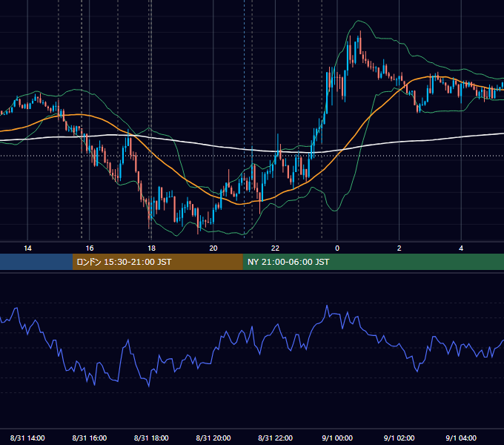Click the 8/31 20:00 date label
504x445 pixels.
pyautogui.click(x=213, y=438)
